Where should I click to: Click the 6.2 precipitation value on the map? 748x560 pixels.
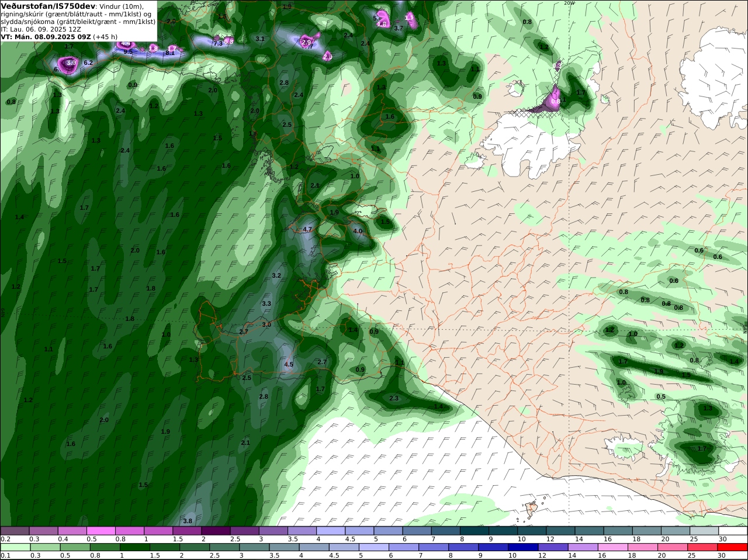88,63
